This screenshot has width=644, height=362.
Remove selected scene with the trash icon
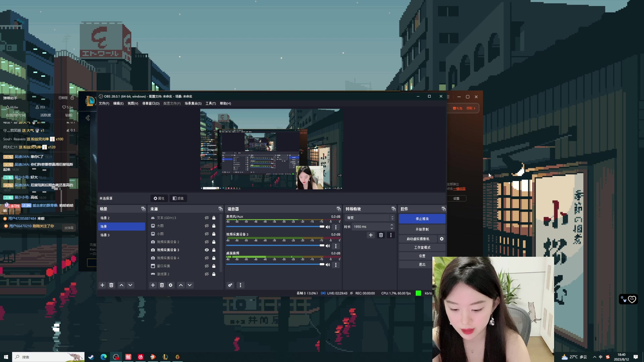pos(111,285)
